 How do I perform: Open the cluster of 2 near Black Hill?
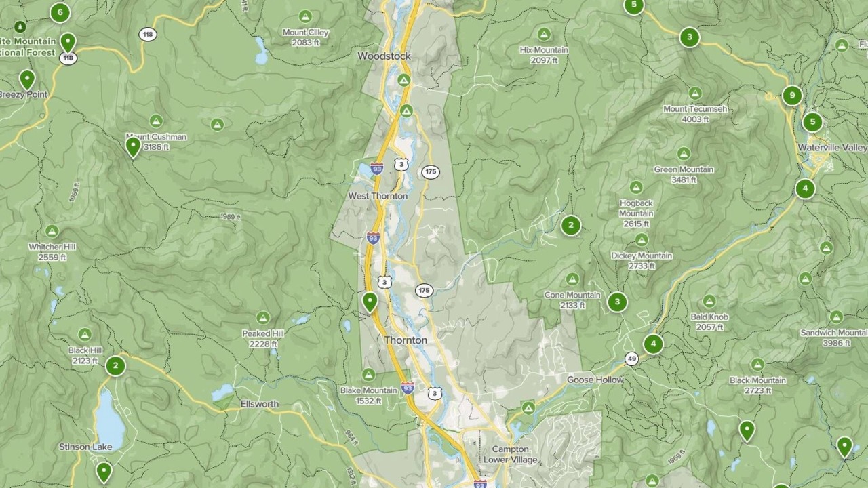[115, 366]
